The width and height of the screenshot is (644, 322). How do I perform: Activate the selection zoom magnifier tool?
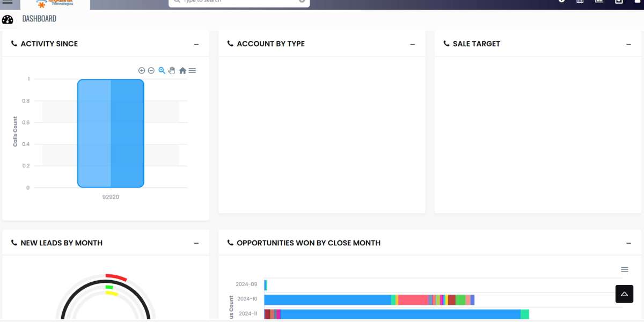point(162,70)
